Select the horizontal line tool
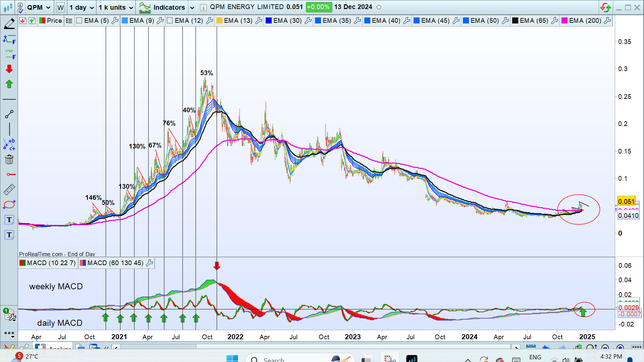The image size is (644, 362). tap(9, 100)
